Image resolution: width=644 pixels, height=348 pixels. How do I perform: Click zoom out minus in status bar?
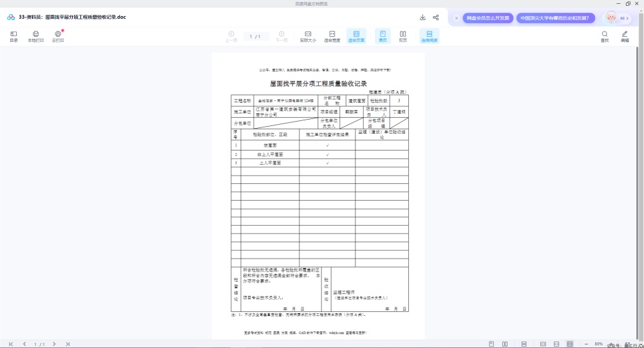[586, 344]
